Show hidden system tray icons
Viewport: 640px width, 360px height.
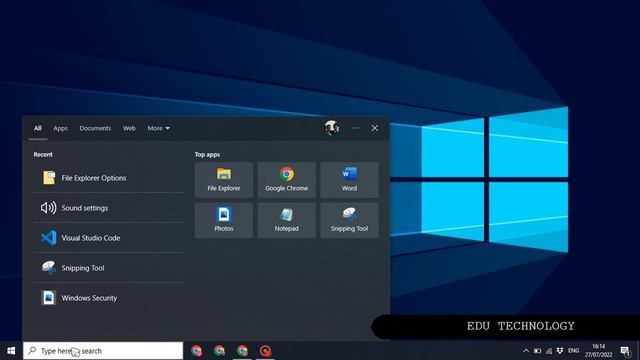click(x=526, y=351)
